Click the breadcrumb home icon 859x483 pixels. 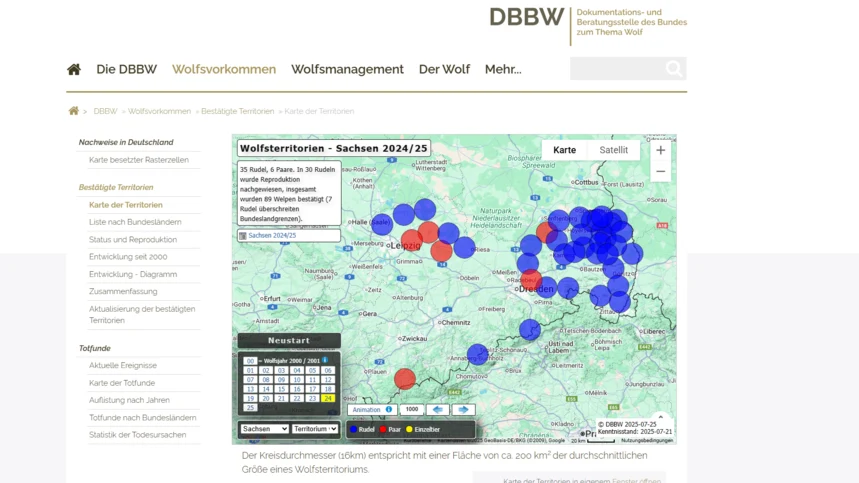click(x=73, y=111)
